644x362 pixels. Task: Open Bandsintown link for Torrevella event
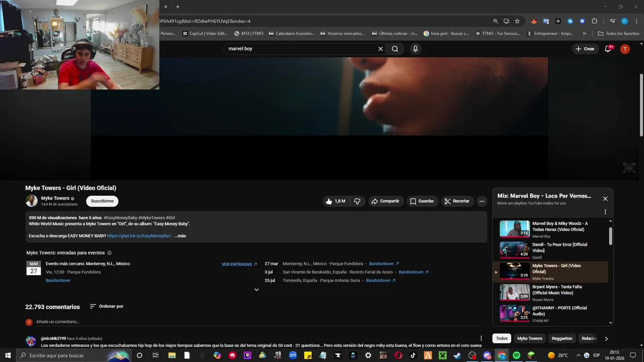(381, 281)
